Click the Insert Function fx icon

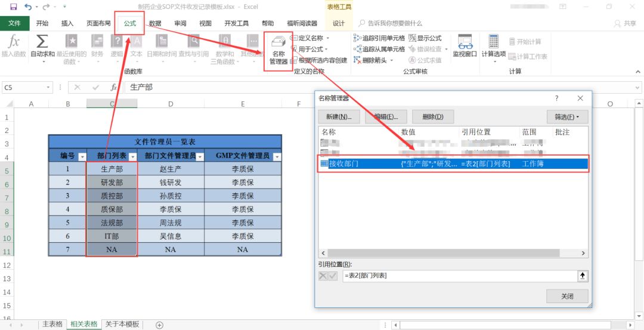click(x=14, y=43)
